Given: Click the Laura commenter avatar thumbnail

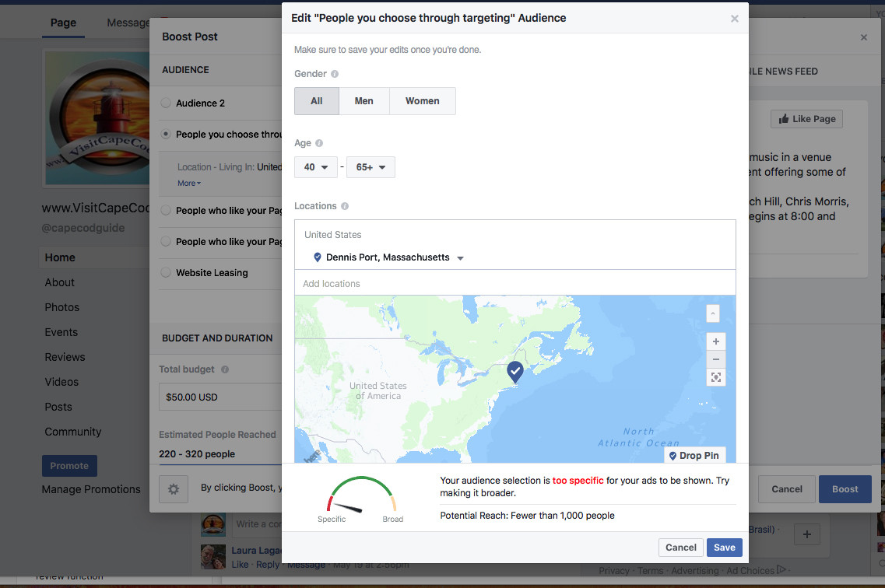Looking at the screenshot, I should [x=212, y=556].
